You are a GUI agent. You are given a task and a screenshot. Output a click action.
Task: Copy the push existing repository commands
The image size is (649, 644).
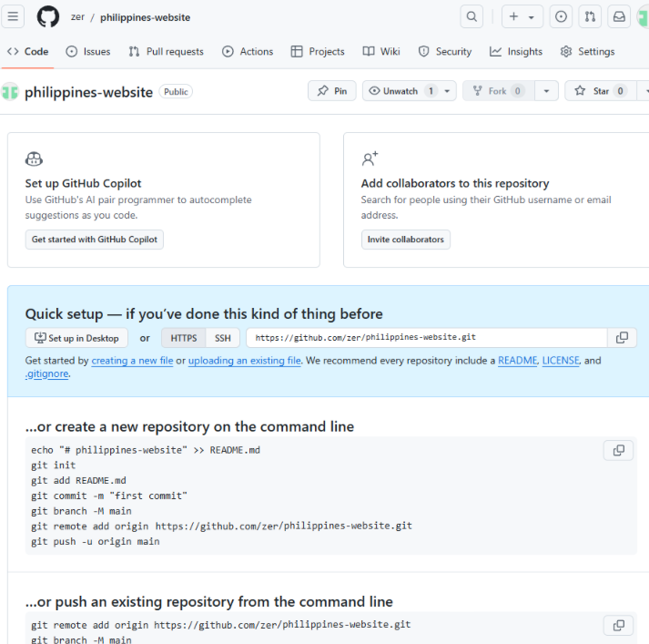coord(618,625)
